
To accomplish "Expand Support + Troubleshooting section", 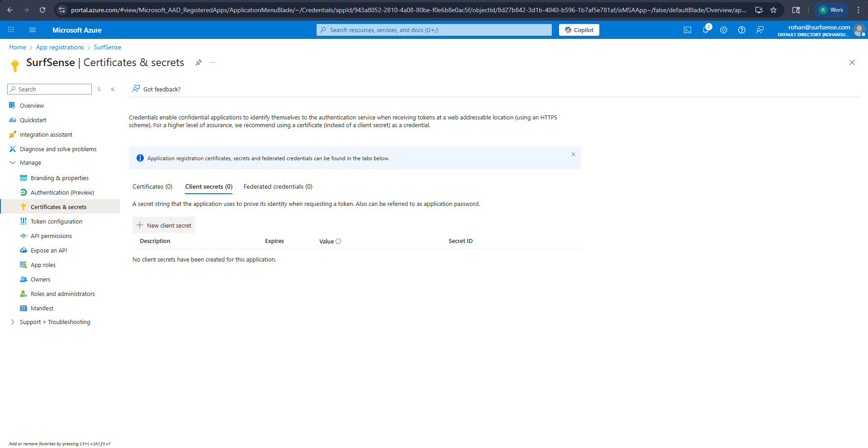I will coord(13,322).
